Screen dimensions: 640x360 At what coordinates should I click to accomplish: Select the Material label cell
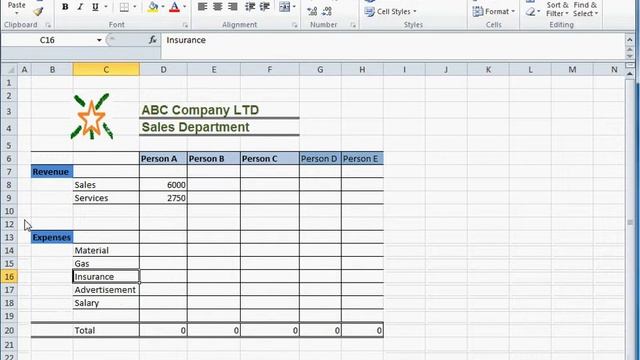(x=106, y=250)
